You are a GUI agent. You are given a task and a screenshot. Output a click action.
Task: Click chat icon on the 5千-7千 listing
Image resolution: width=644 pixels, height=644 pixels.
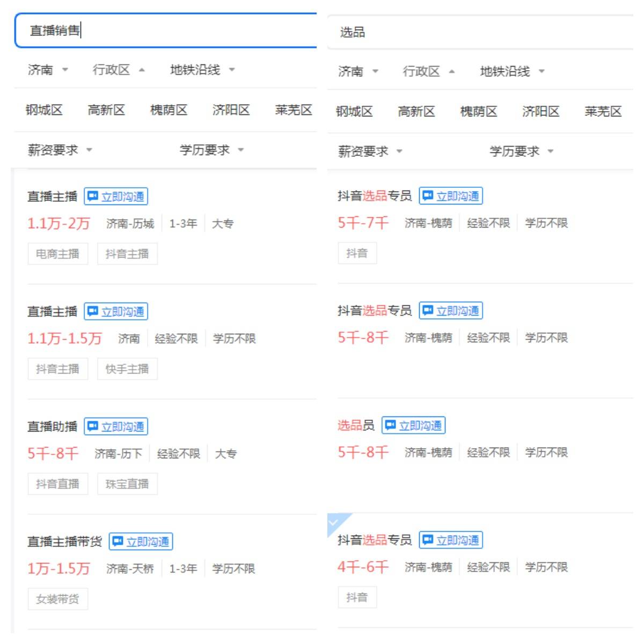click(428, 196)
